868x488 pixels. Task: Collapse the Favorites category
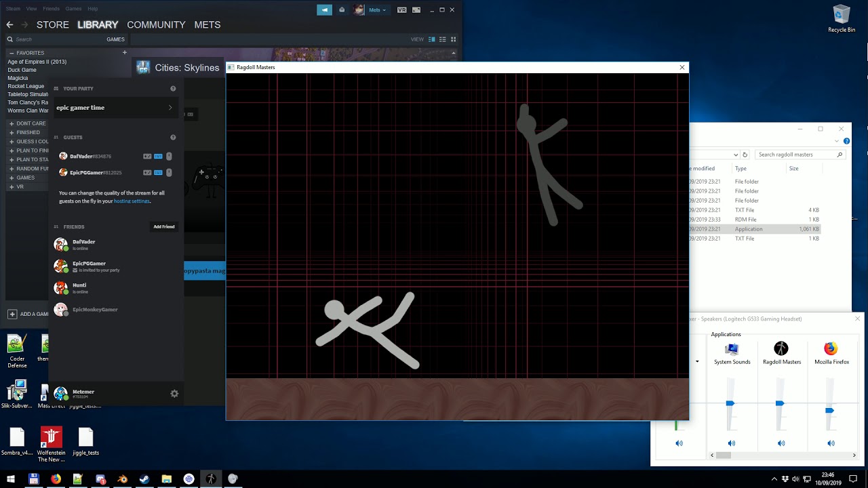coord(12,53)
